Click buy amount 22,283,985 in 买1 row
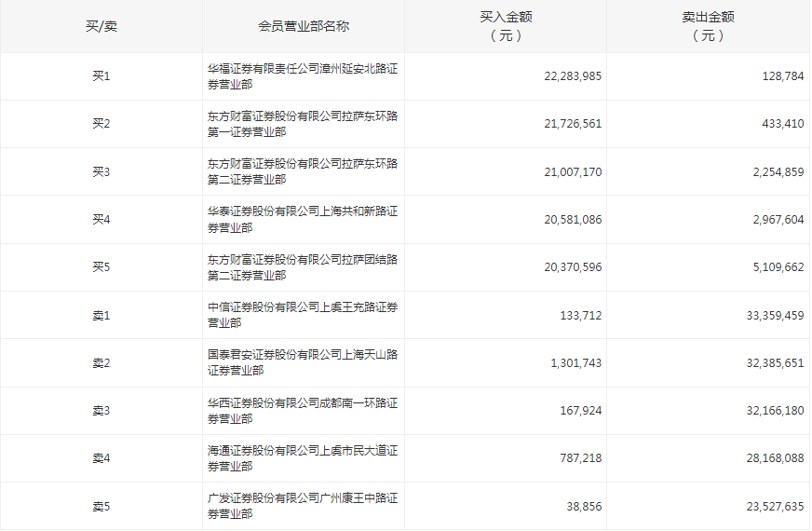 tap(573, 76)
